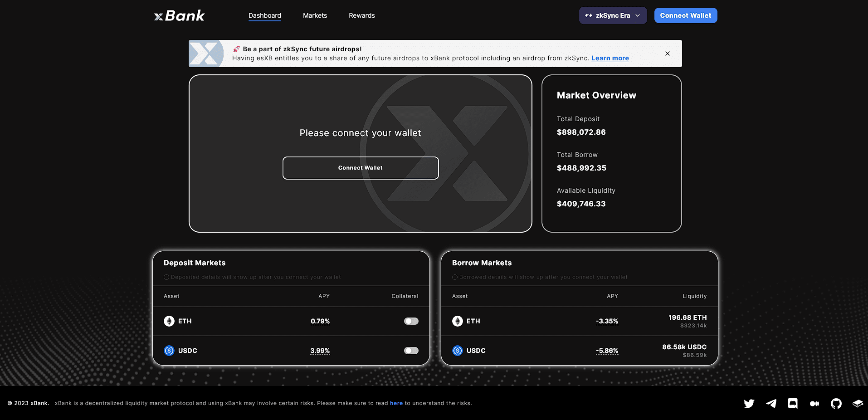Screen dimensions: 868x420
Task: Open the risks 'here' link in footer
Action: [x=396, y=403]
